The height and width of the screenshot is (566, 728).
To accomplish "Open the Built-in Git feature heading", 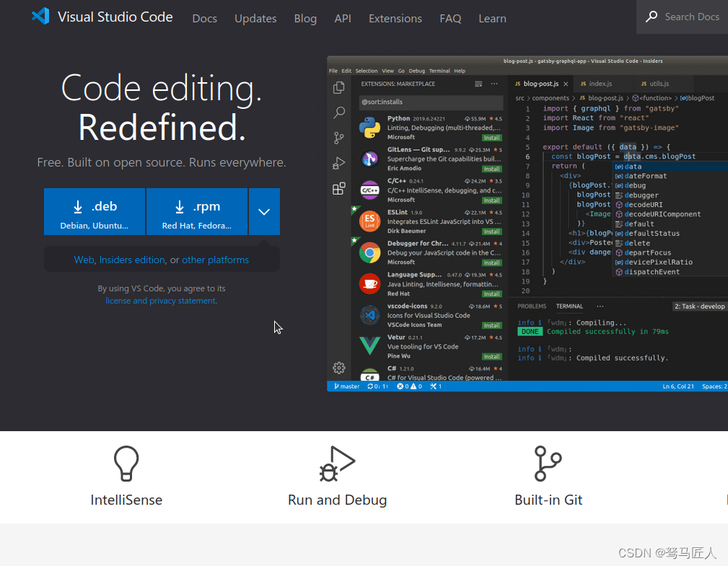I will (x=548, y=500).
